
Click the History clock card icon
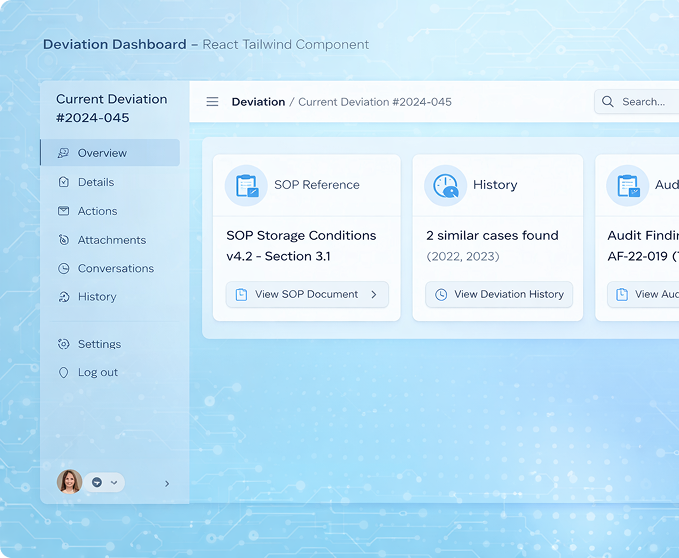point(445,185)
